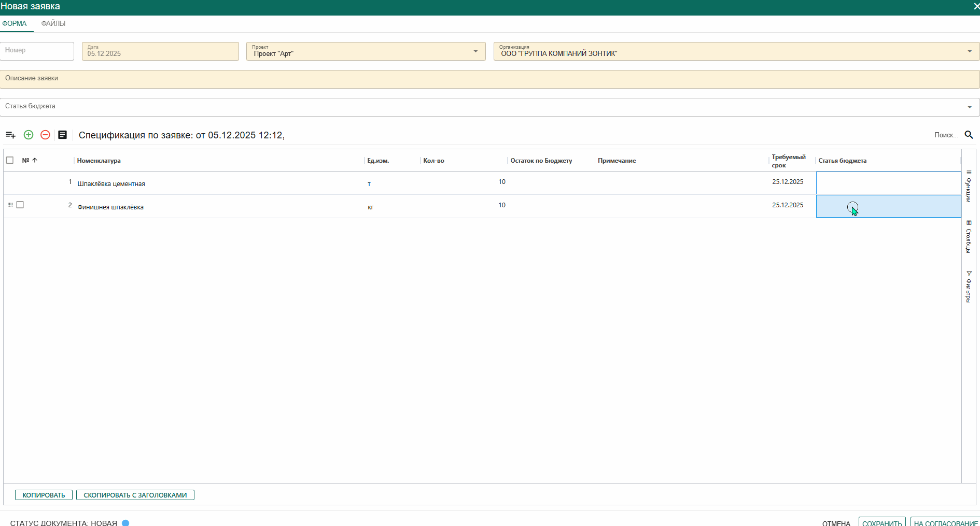Open the Фильтры side panel

pyautogui.click(x=969, y=287)
